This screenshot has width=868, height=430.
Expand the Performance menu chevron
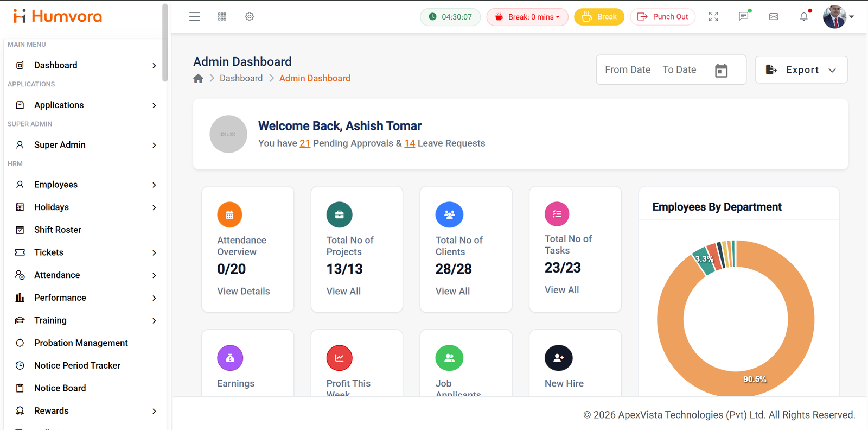click(154, 298)
